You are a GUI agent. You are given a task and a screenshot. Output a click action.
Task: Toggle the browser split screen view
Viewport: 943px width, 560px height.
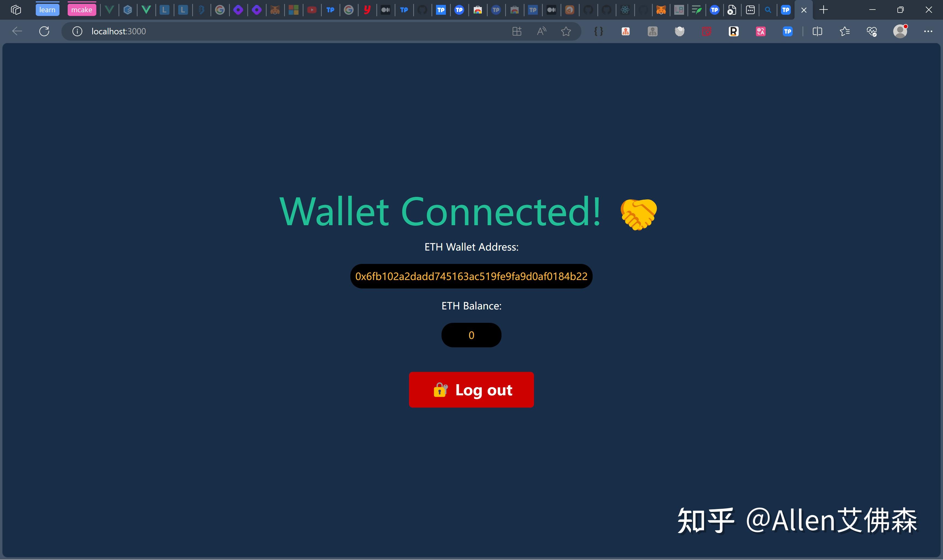[817, 31]
